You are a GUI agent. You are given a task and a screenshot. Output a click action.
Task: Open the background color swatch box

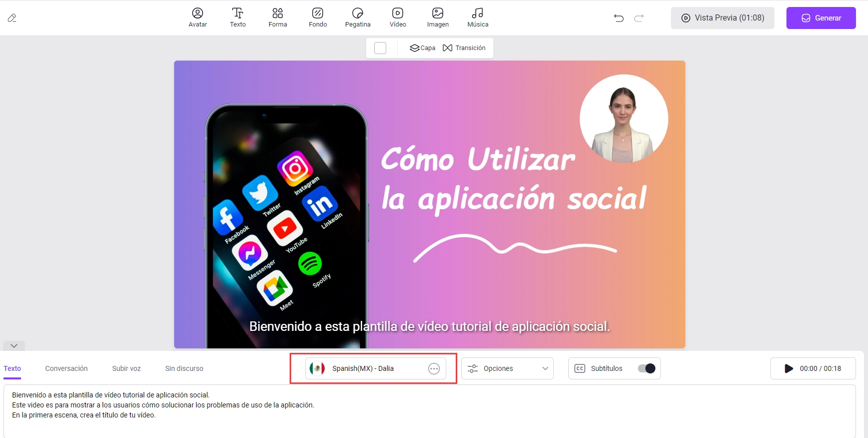[380, 48]
